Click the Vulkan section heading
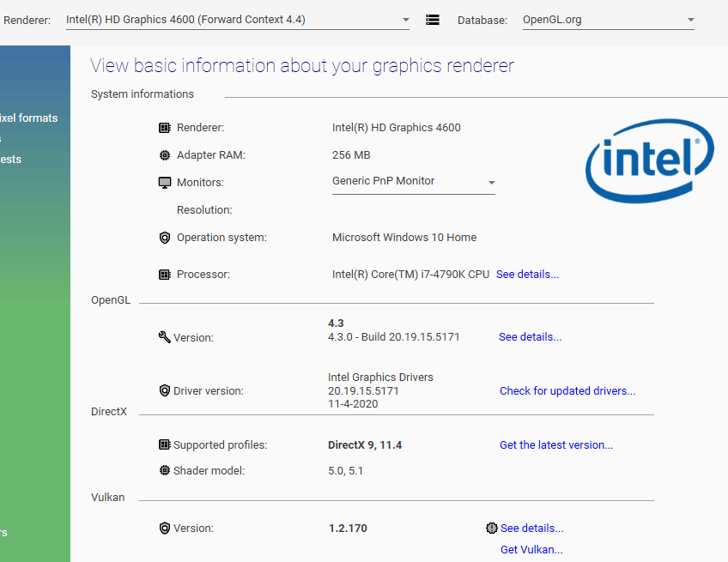 (x=107, y=497)
